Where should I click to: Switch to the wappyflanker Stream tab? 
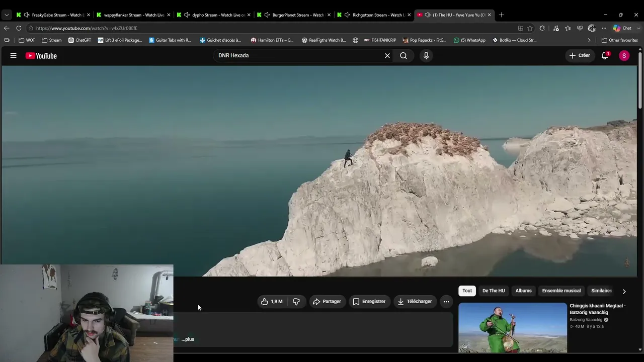click(134, 15)
